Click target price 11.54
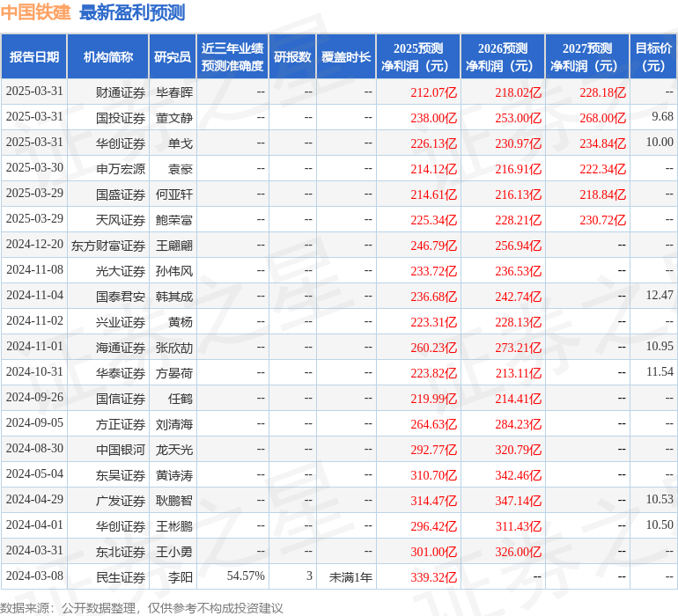Image resolution: width=678 pixels, height=616 pixels. click(x=660, y=371)
